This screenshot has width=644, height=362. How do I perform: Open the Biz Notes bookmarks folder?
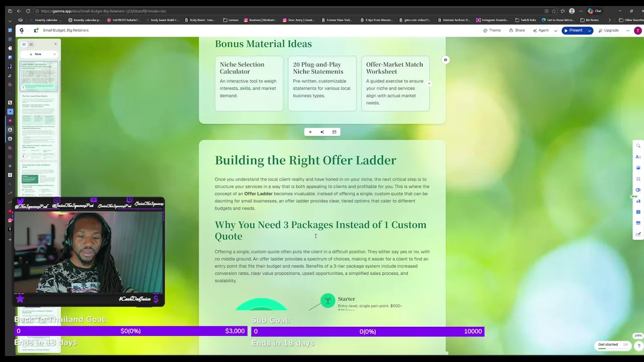(589, 20)
